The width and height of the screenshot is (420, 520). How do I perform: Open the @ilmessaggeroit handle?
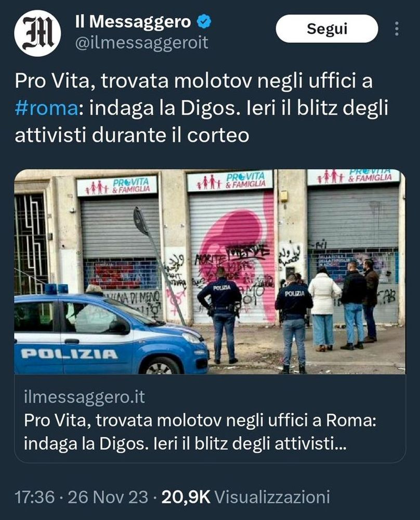click(141, 43)
